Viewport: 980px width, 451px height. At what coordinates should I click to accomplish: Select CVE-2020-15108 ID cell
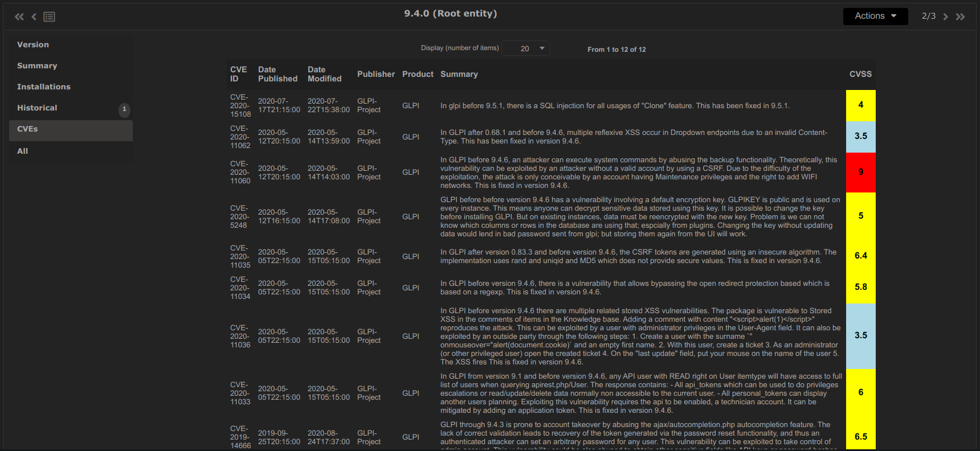240,105
